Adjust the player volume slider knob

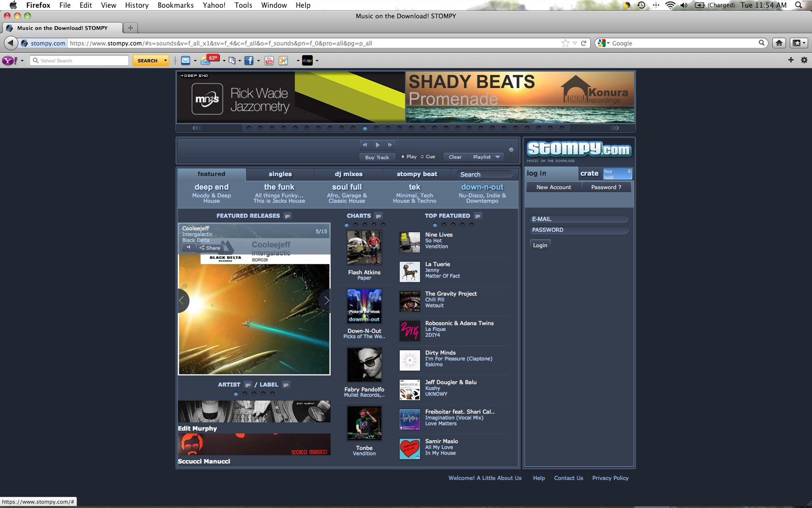pyautogui.click(x=511, y=149)
